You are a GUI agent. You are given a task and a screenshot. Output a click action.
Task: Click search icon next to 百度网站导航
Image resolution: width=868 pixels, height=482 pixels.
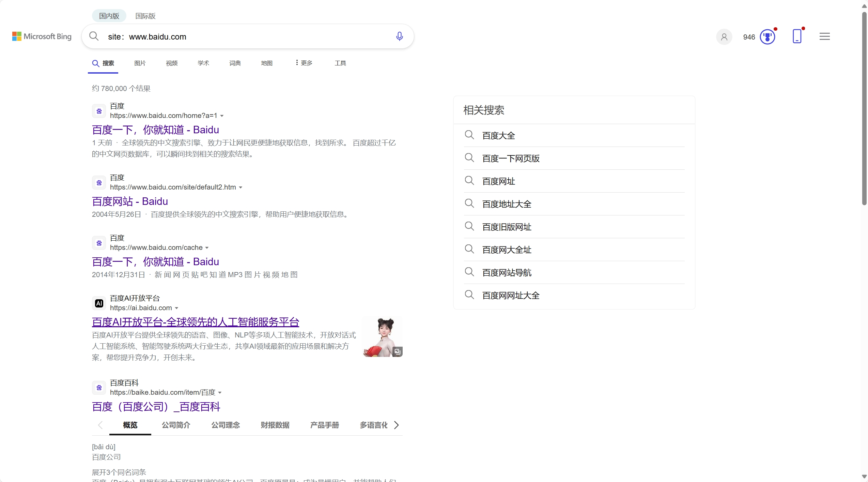(469, 272)
